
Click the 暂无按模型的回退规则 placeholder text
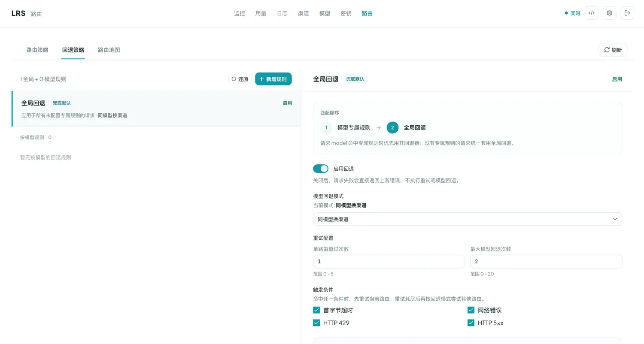46,157
